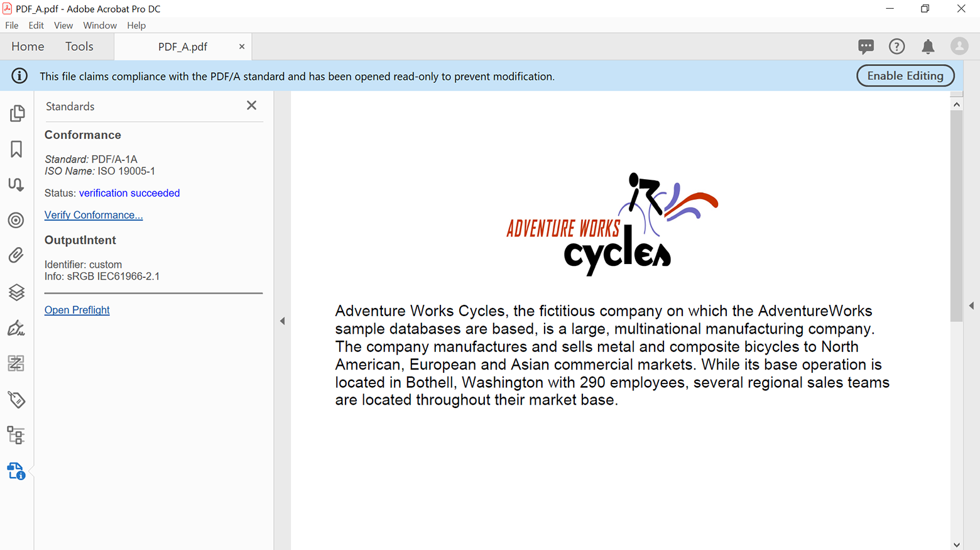Click the notifications bell icon
This screenshot has height=550, width=980.
927,47
